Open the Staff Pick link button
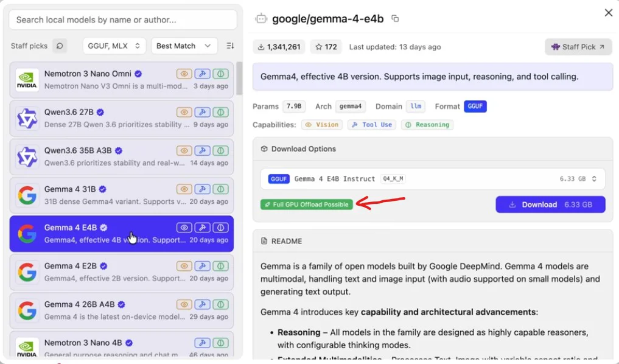This screenshot has height=364, width=619. pos(578,47)
